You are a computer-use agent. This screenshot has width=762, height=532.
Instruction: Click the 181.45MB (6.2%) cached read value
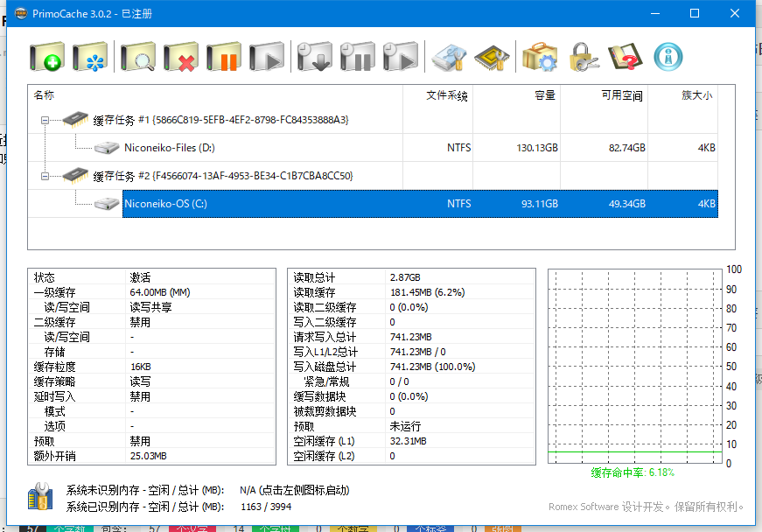[427, 292]
